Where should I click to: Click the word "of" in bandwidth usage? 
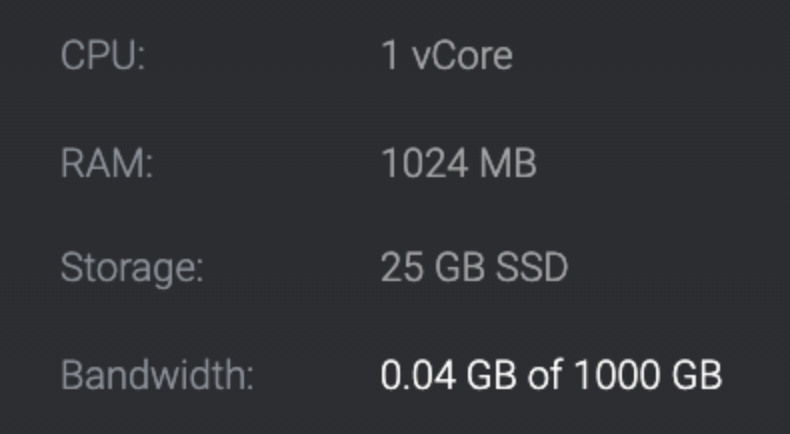pos(535,376)
